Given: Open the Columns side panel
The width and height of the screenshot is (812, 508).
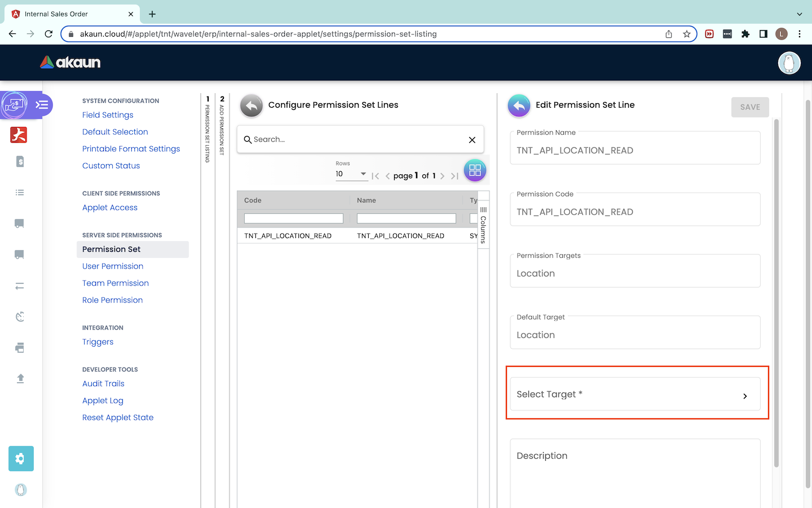Looking at the screenshot, I should click(483, 225).
